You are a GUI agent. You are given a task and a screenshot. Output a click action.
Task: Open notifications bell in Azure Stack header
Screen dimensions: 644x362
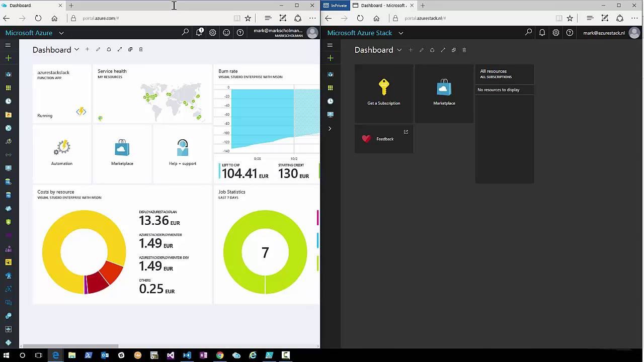tap(542, 33)
